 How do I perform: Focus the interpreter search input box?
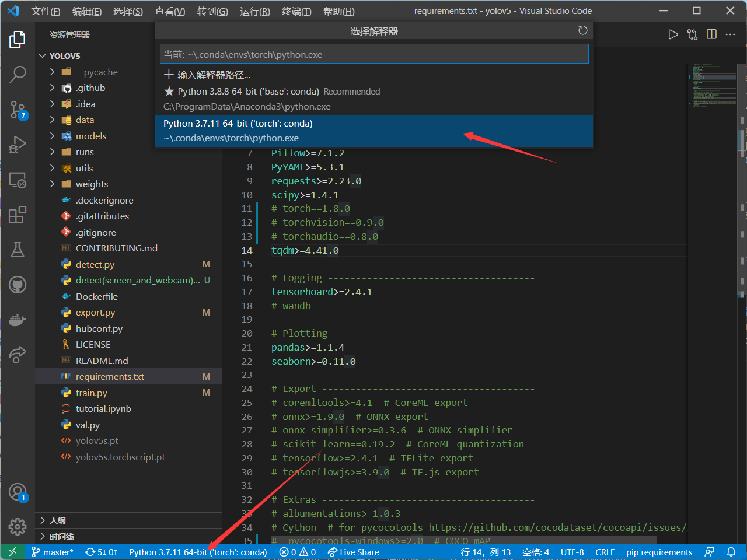(x=374, y=54)
